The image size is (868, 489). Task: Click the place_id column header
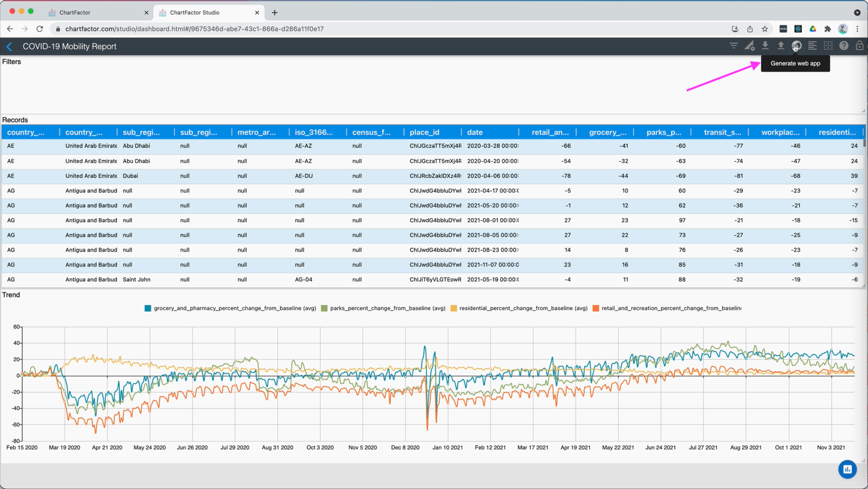[424, 132]
